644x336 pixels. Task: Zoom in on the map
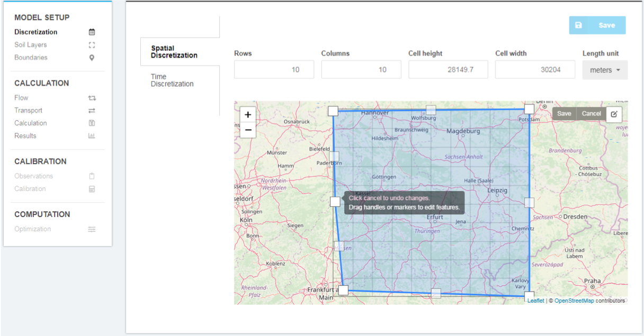248,115
